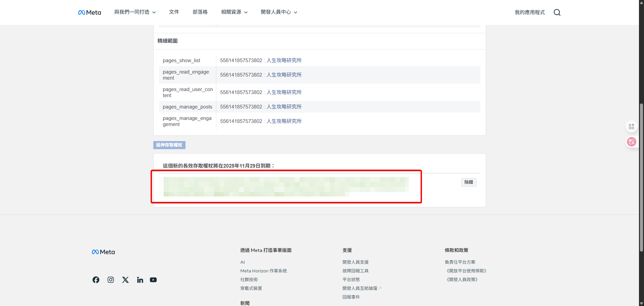The width and height of the screenshot is (644, 306).
Task: Open the search magnifier icon
Action: click(557, 12)
